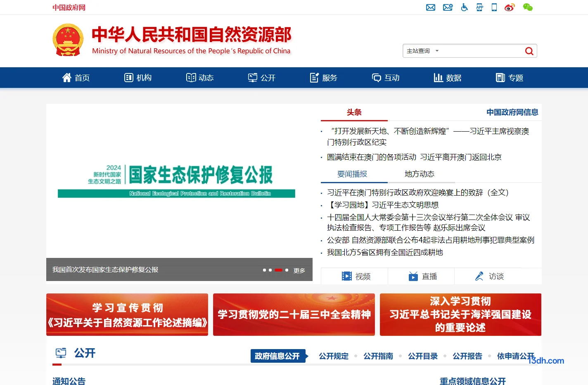The height and width of the screenshot is (385, 588).
Task: Open news 公安部 自然资源部联合公布4起非法占用耕地案例
Action: [x=431, y=240]
